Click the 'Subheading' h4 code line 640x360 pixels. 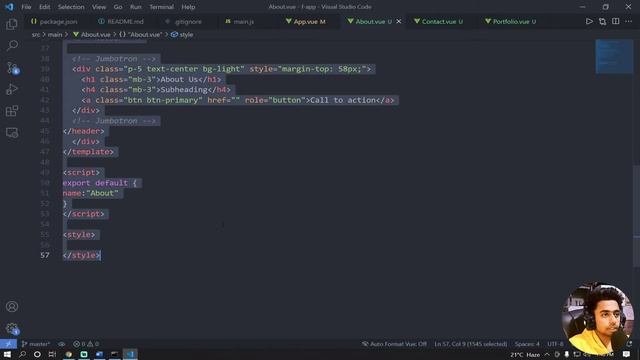click(x=156, y=90)
